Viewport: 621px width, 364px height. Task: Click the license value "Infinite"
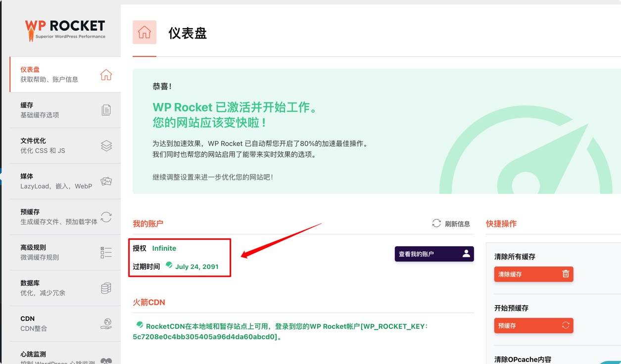point(164,248)
